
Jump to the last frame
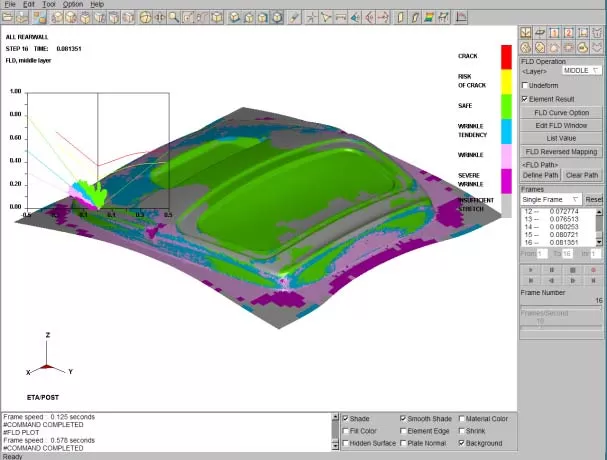[593, 280]
